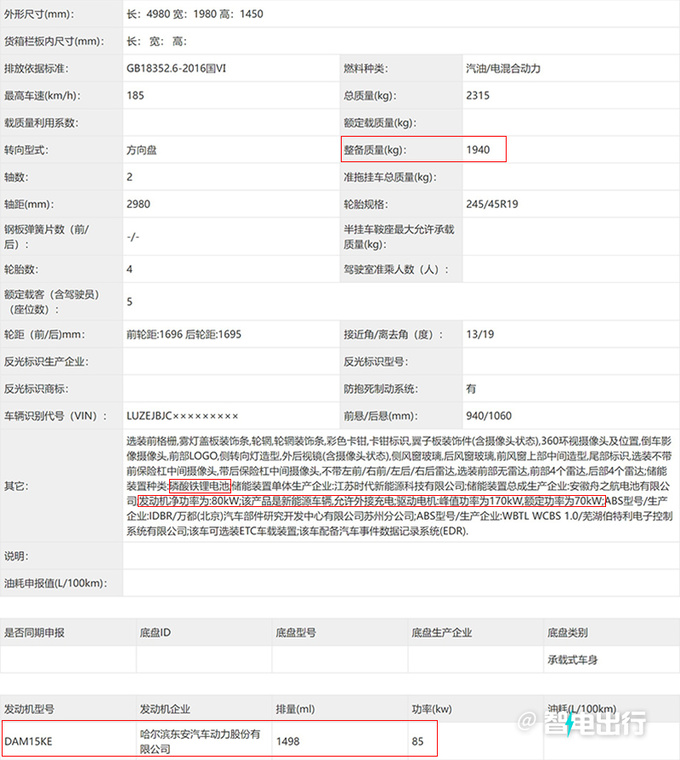Click the 功率(kw) column header
Screen dimensions: 680x760
point(431,709)
